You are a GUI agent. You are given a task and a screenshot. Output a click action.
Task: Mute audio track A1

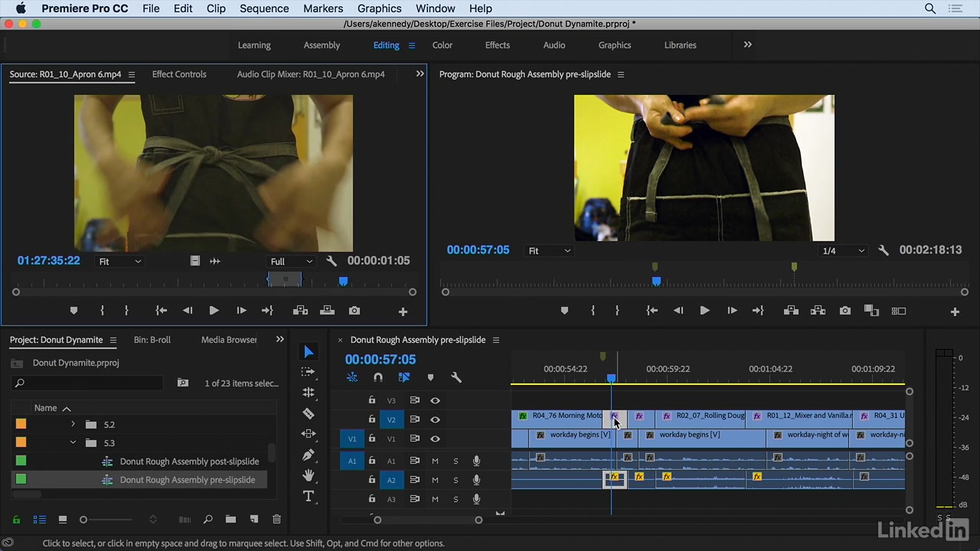coord(435,461)
